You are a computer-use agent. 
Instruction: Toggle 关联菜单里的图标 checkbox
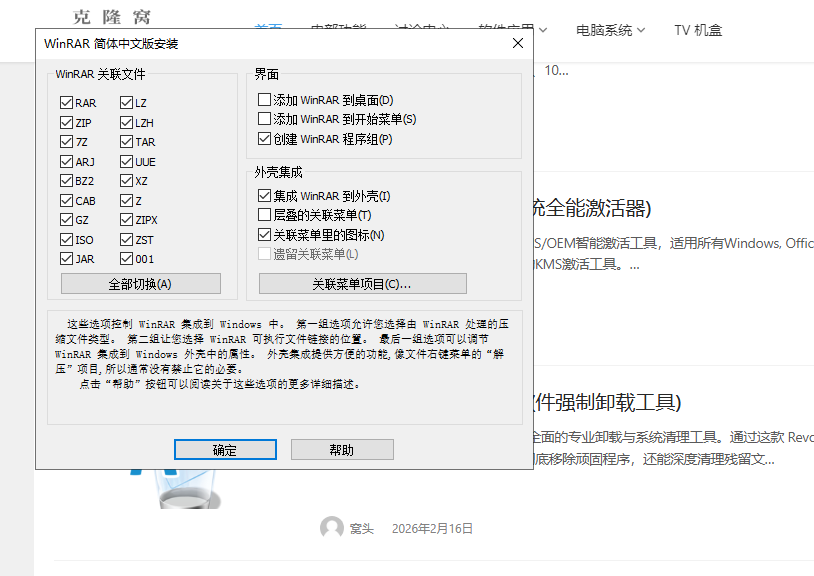click(x=264, y=235)
